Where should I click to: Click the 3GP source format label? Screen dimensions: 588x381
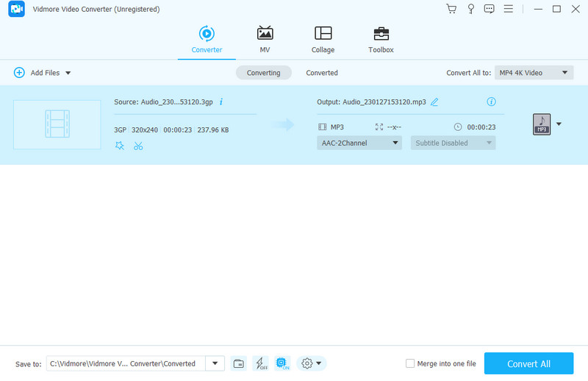click(120, 130)
